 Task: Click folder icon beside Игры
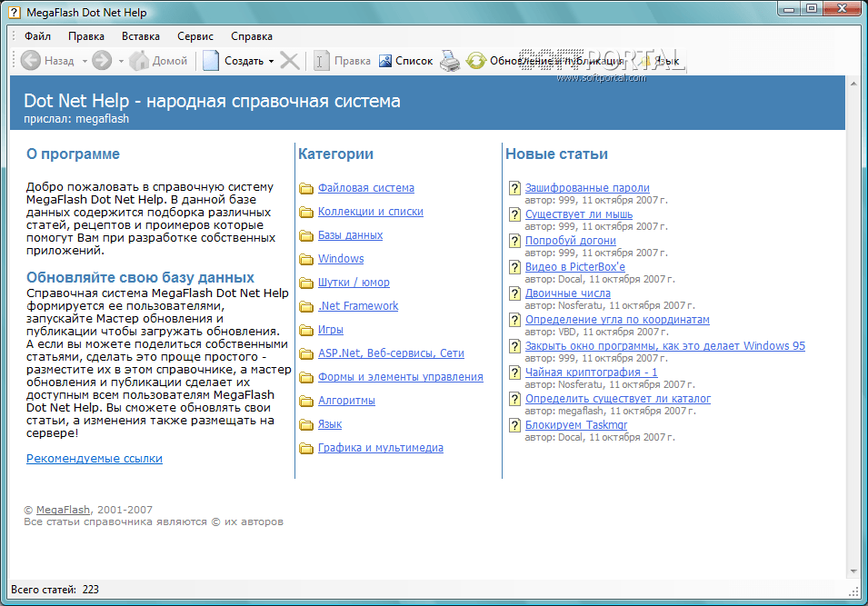(306, 331)
